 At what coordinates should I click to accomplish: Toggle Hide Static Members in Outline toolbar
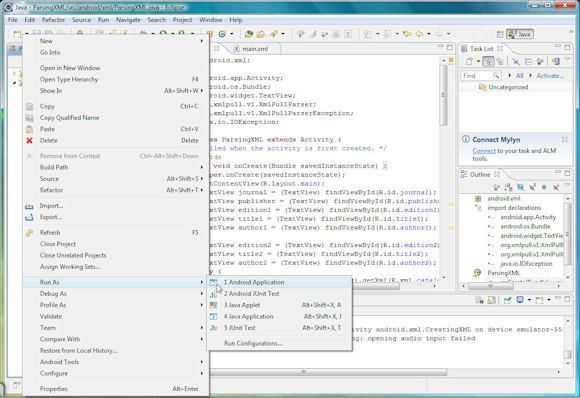[x=532, y=188]
